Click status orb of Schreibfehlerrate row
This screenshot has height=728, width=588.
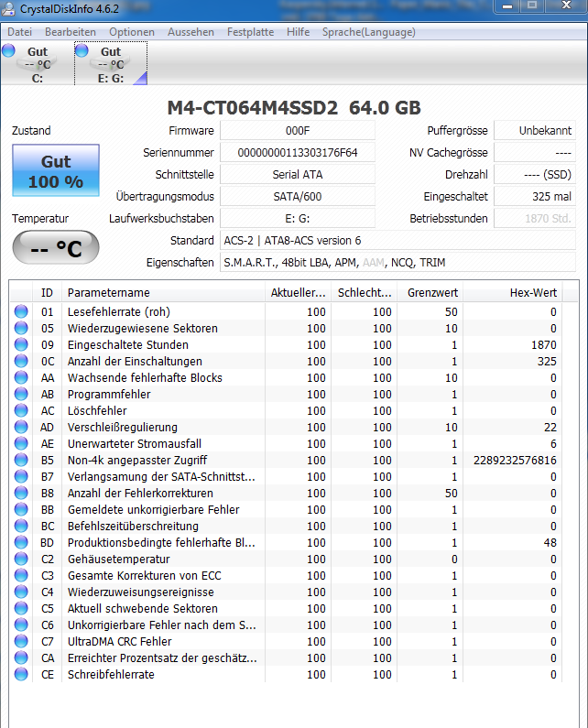[21, 674]
